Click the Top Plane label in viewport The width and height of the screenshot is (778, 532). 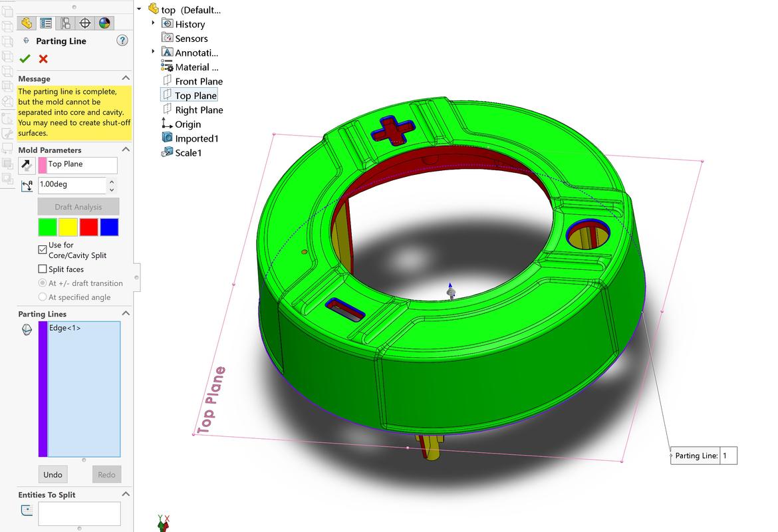pos(211,400)
